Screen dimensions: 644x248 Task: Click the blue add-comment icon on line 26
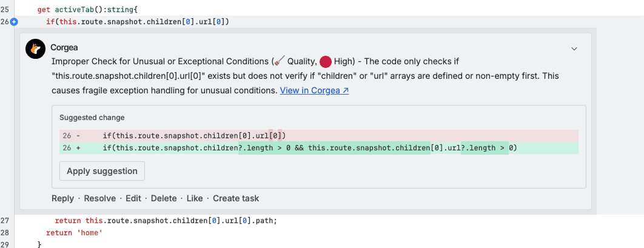click(14, 22)
